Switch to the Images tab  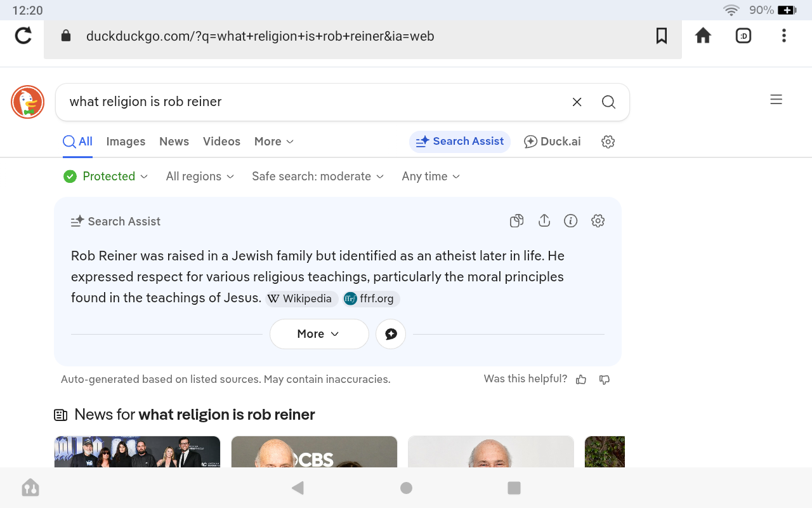click(x=126, y=142)
